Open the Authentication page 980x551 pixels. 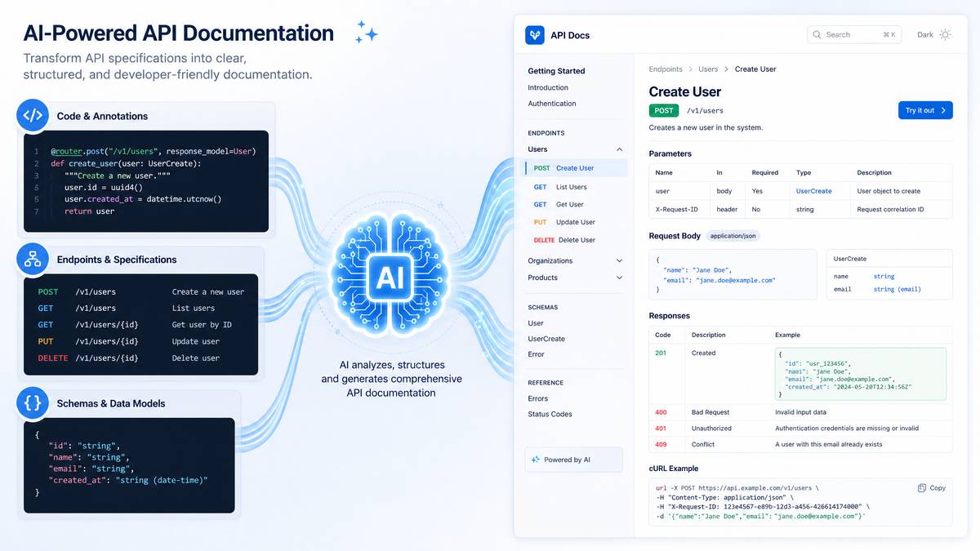click(552, 104)
